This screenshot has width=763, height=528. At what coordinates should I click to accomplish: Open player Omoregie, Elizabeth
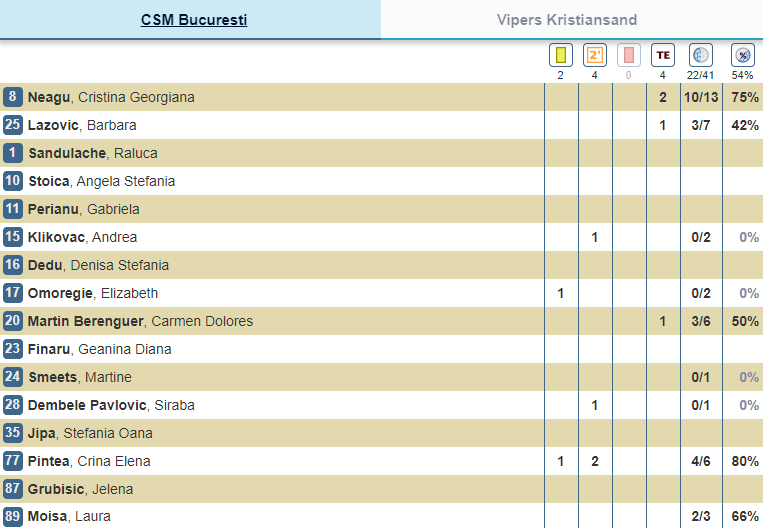93,293
